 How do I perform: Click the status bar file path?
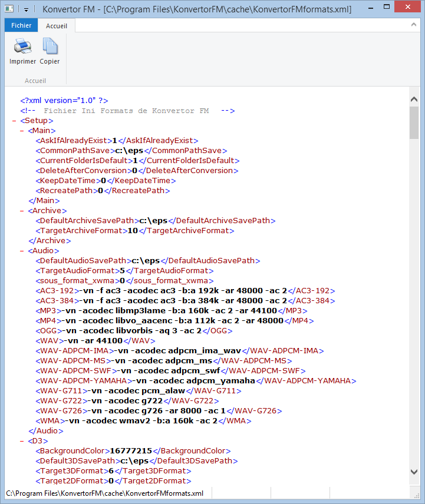(105, 493)
